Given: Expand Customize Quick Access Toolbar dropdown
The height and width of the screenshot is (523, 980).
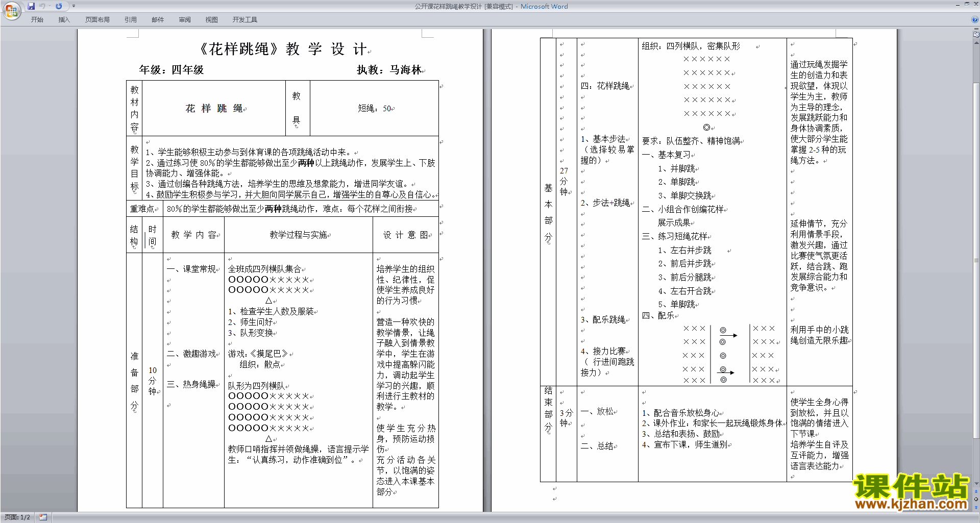Looking at the screenshot, I should [73, 6].
